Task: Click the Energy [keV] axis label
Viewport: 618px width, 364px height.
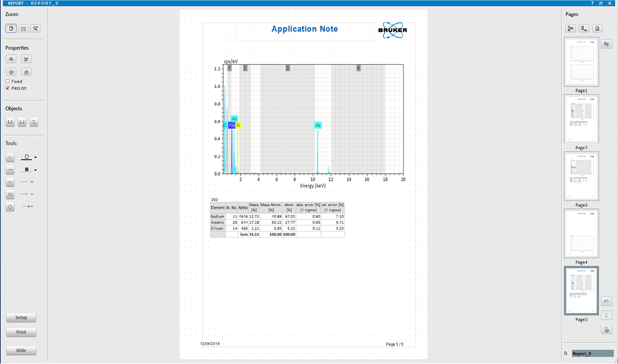Action: 313,186
